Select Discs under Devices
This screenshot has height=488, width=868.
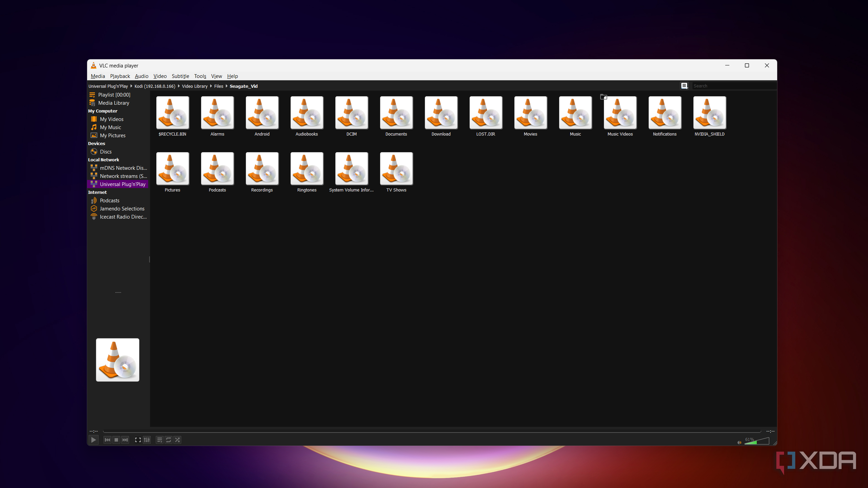(118, 152)
